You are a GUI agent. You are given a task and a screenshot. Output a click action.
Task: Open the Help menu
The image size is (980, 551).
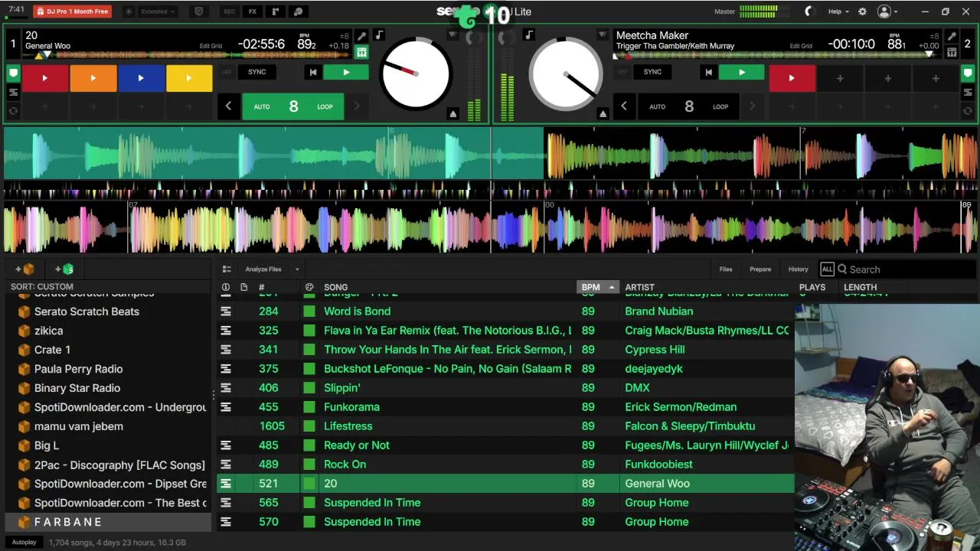pos(838,11)
